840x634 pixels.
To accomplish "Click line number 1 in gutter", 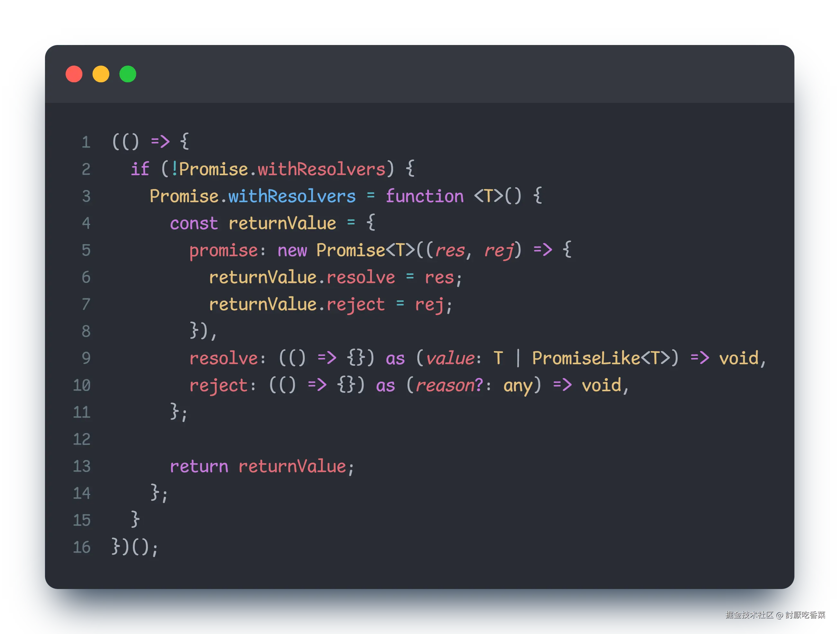I will point(86,142).
